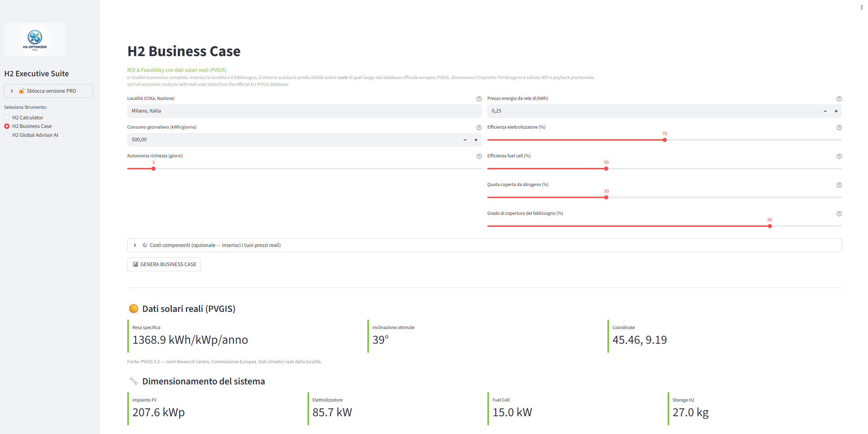
Task: Show help for Efficienza fuel cell
Action: pos(839,156)
